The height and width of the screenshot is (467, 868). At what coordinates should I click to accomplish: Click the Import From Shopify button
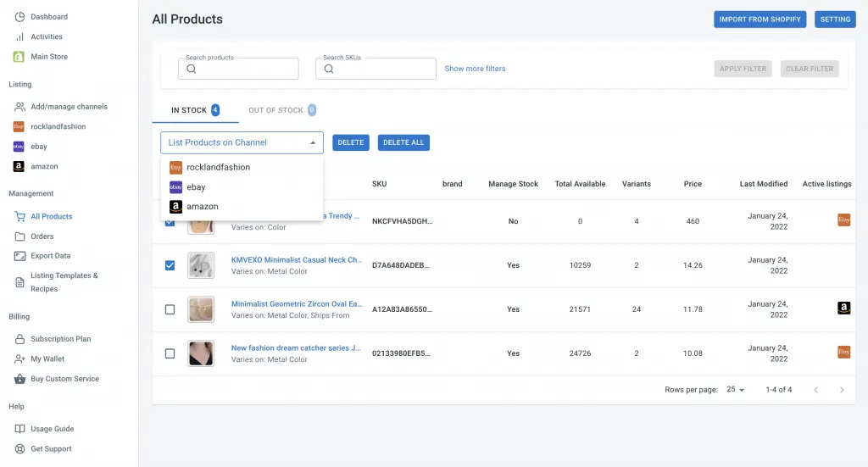pos(759,19)
